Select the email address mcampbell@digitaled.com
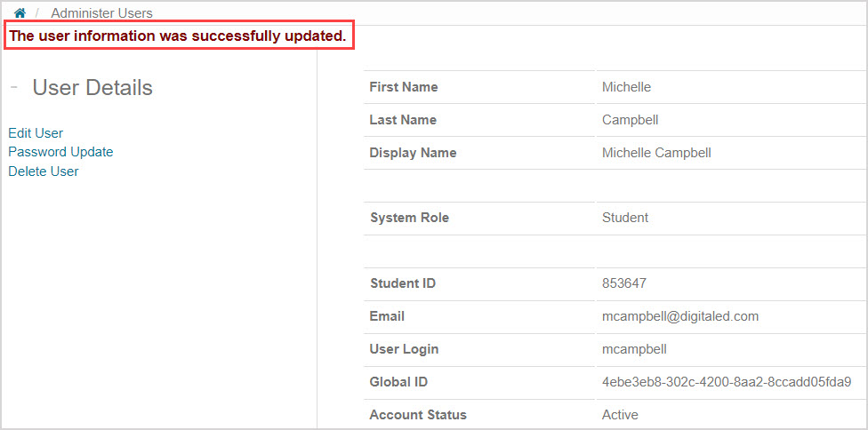This screenshot has width=868, height=430. coord(680,316)
